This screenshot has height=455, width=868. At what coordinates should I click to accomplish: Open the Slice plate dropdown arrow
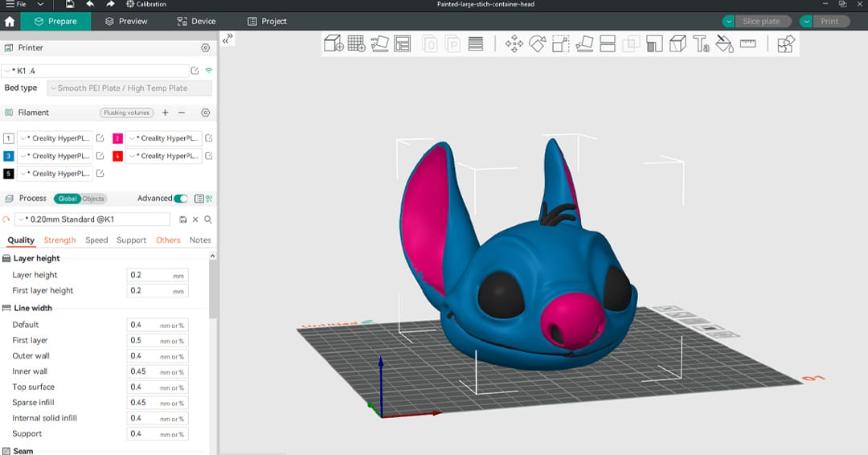pos(728,22)
